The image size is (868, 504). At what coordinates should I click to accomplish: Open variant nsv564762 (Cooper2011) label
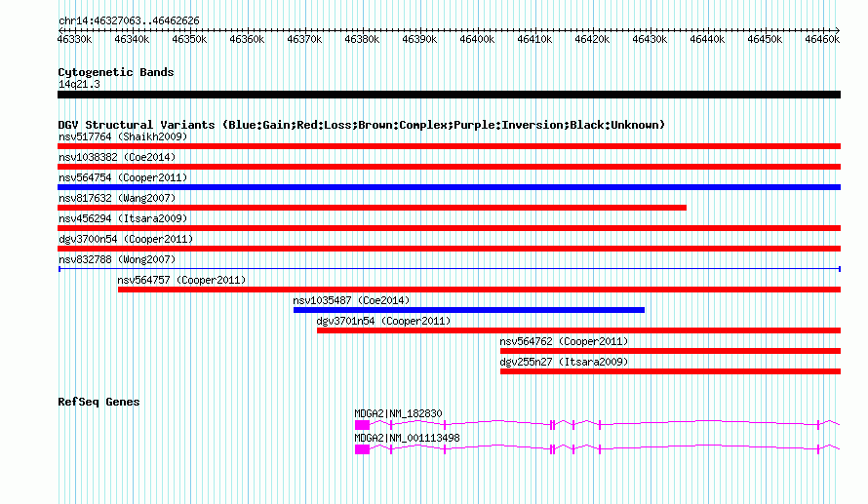point(564,341)
